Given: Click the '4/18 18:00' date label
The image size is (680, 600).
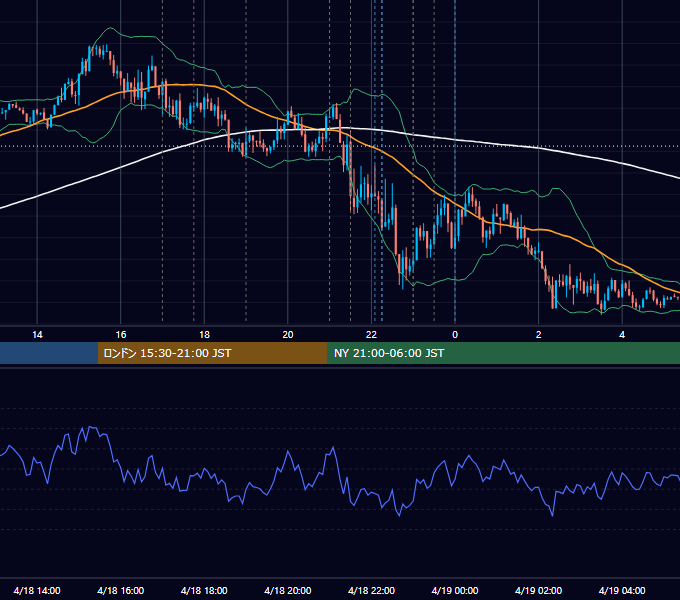Looking at the screenshot, I should 204,590.
